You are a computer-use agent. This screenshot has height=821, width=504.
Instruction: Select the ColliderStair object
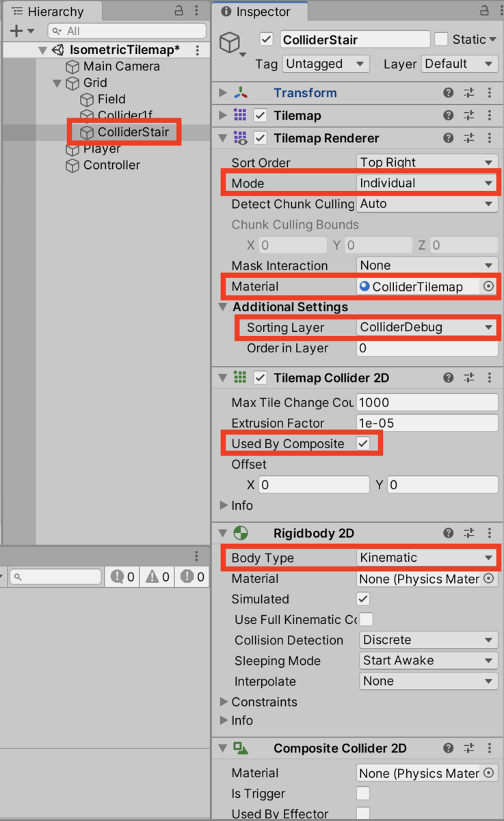(x=133, y=132)
